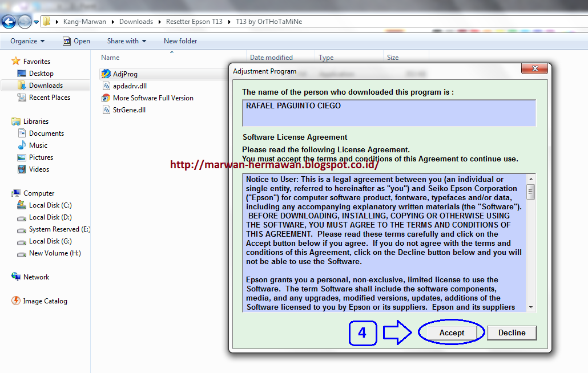Select T13 by OrTHoTaMiNe breadcrumb

click(269, 22)
